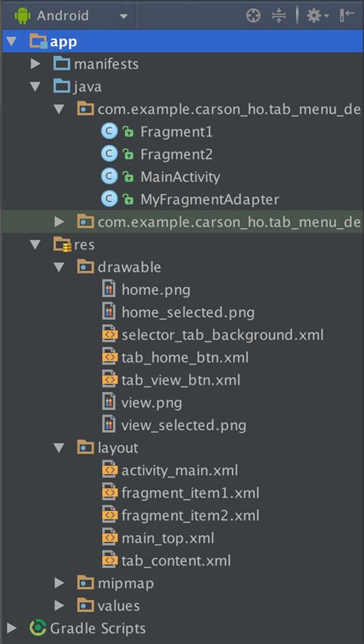Click the Gradle Scripts icon
Screen dimensions: 364x644
point(38,628)
